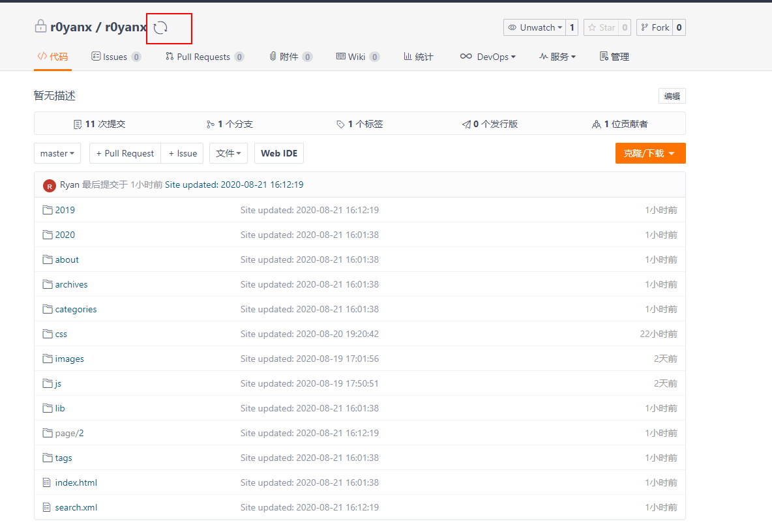Image resolution: width=772 pixels, height=532 pixels.
Task: Toggle Star on this repository
Action: click(601, 27)
